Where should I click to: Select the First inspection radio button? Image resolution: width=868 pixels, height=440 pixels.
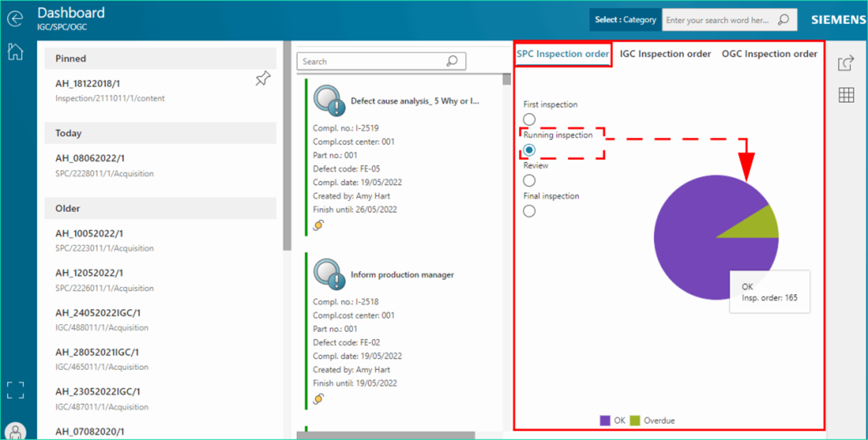pyautogui.click(x=529, y=119)
